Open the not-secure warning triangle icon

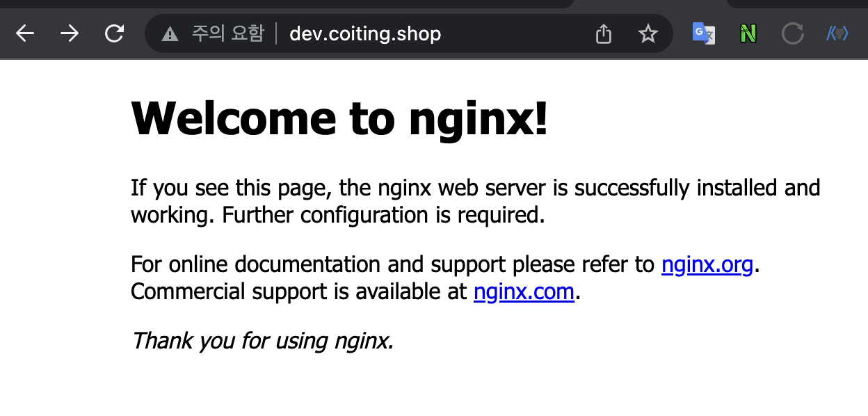tap(170, 33)
